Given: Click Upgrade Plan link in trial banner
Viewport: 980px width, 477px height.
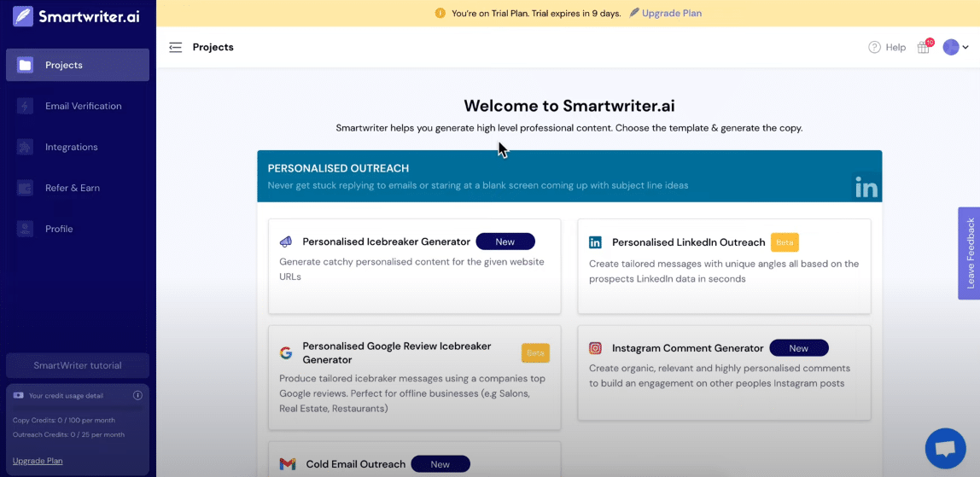Looking at the screenshot, I should (671, 13).
